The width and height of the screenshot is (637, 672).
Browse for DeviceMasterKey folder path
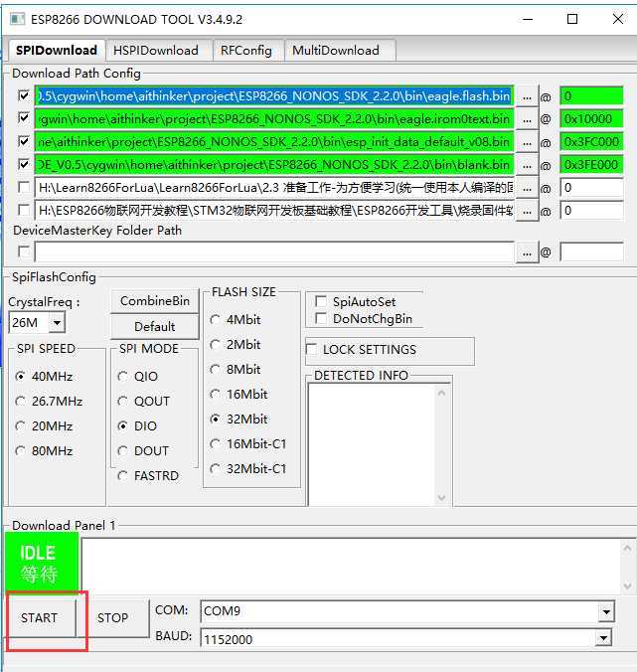click(x=527, y=252)
